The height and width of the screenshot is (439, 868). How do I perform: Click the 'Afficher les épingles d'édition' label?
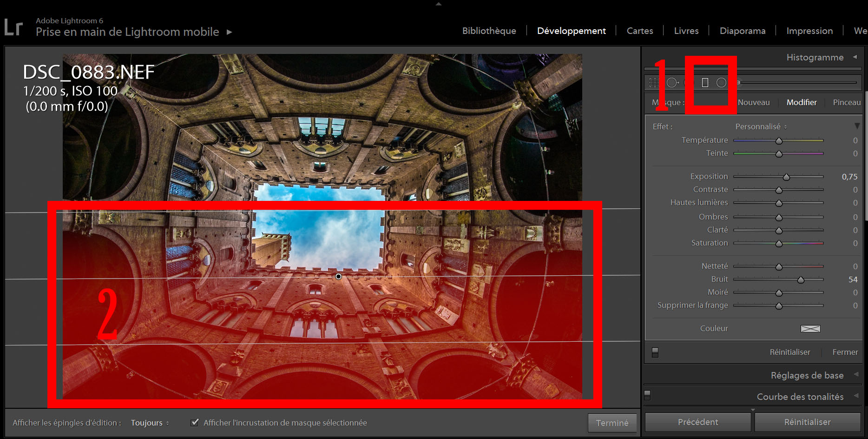[x=67, y=423]
